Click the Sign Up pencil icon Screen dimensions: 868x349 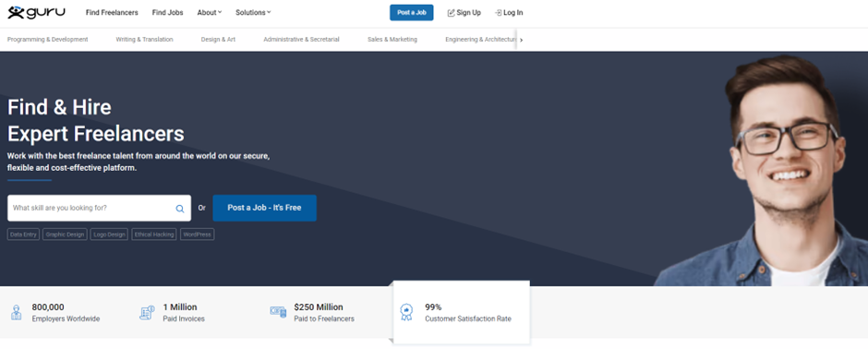pyautogui.click(x=451, y=13)
